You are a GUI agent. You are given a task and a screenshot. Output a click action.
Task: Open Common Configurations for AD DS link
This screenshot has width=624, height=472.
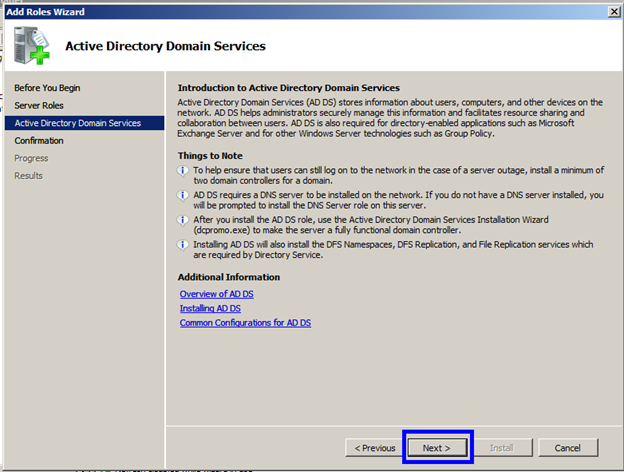tap(245, 323)
